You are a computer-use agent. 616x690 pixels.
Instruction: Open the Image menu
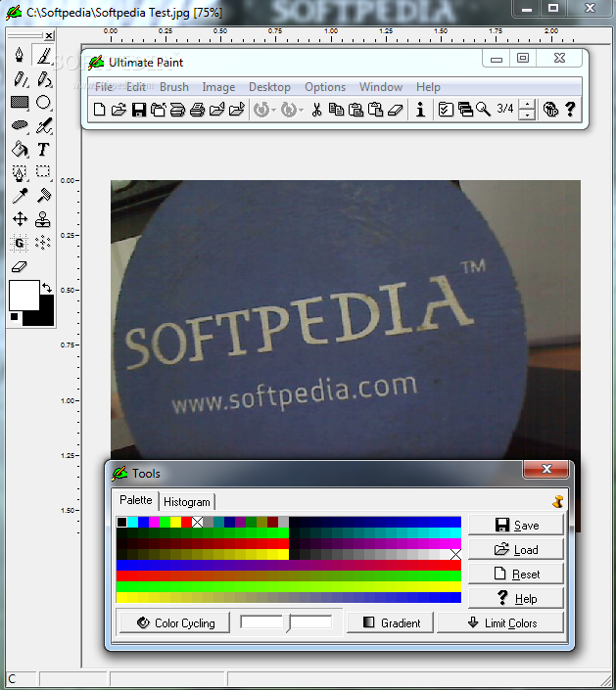pos(218,87)
